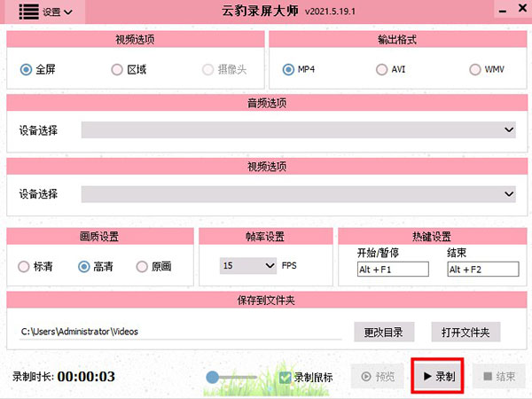Select 全屏 full screen recording mode
Screen dimensions: 532x399
tap(27, 69)
